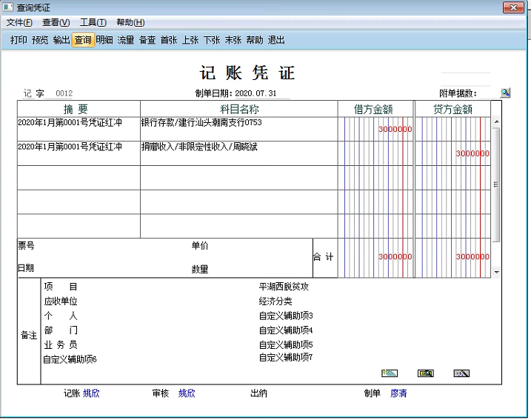This screenshot has width=531, height=420.
Task: Click preparer name 廖清 next to 制单
Action: click(398, 393)
